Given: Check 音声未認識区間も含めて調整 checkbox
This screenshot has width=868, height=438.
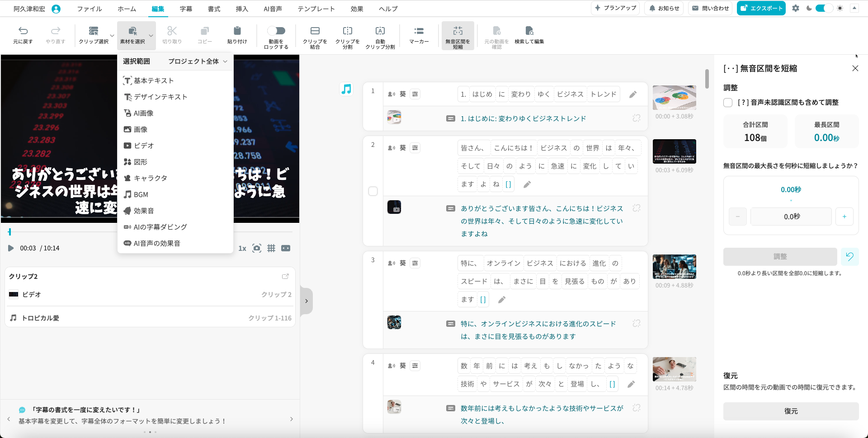Looking at the screenshot, I should pyautogui.click(x=728, y=103).
